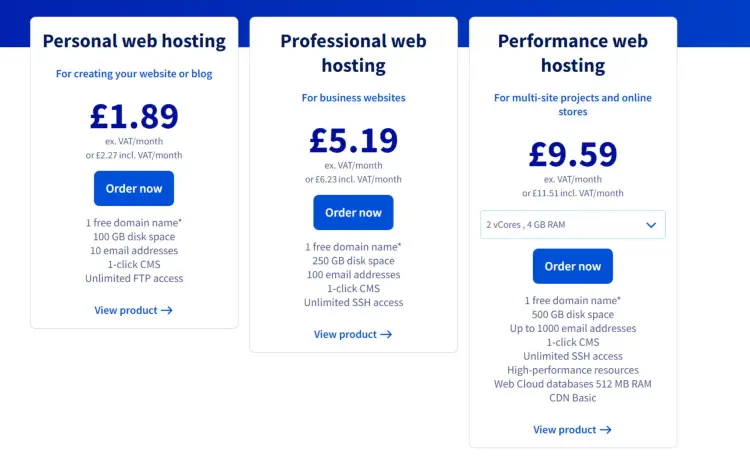Select the Professional web hosting heading
The width and height of the screenshot is (750, 456).
pos(353,53)
